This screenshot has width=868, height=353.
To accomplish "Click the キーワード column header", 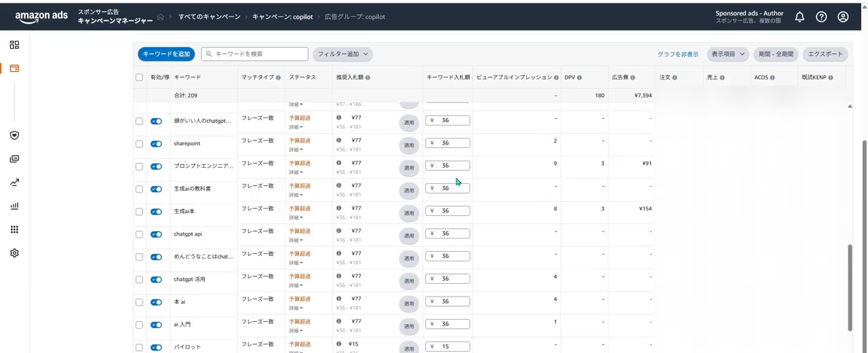I will (x=187, y=77).
